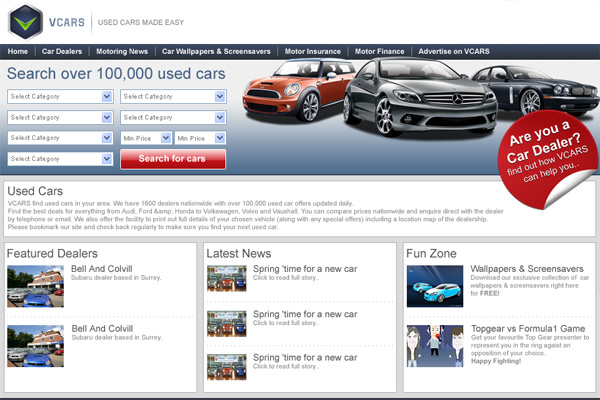The width and height of the screenshot is (600, 400).
Task: Click 'Search over 100,000 used cars' heading
Action: coord(116,73)
